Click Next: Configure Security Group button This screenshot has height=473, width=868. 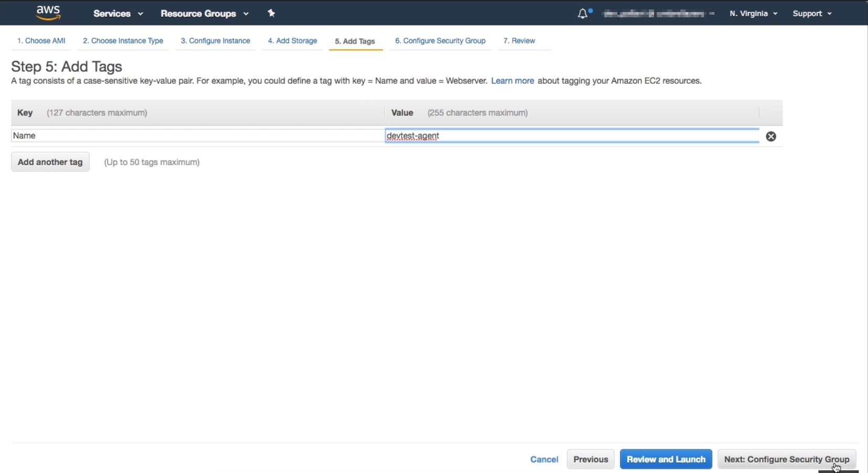pos(786,459)
